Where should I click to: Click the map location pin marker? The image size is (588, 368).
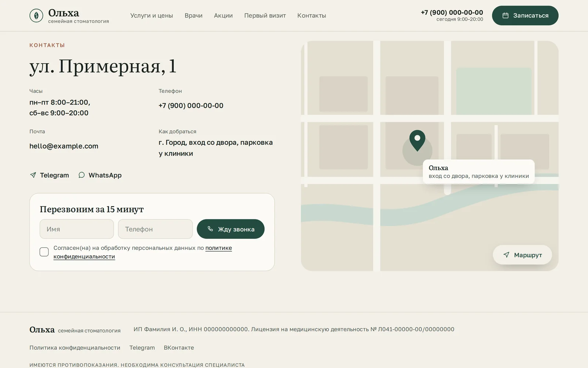point(417,141)
